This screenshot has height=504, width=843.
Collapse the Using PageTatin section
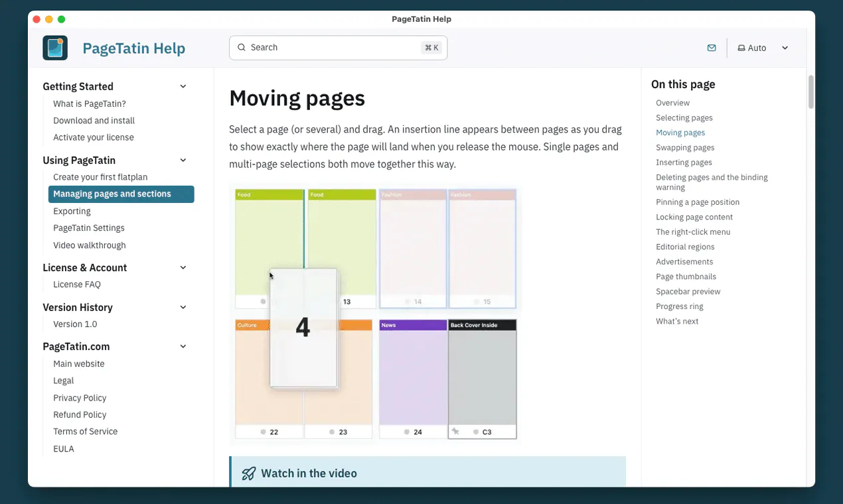pos(183,160)
